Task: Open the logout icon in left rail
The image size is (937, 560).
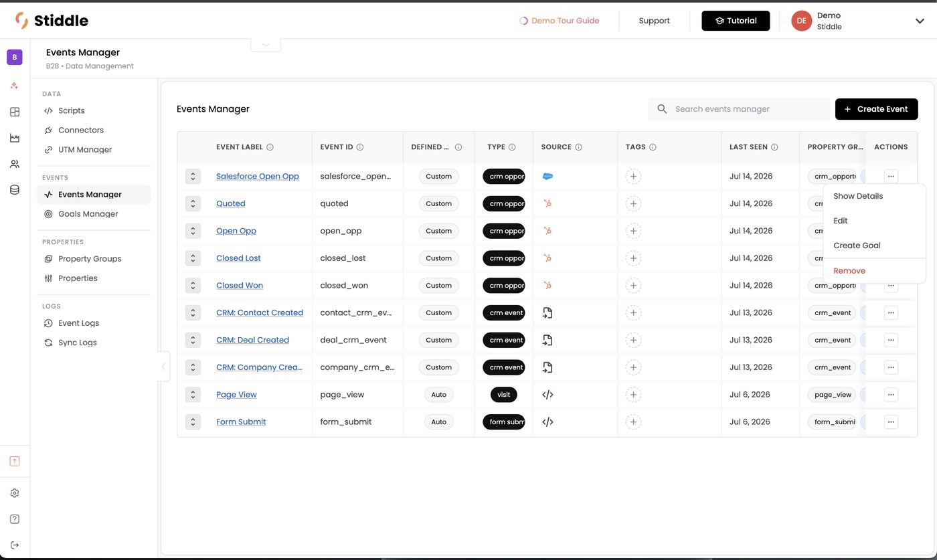Action: (x=15, y=545)
